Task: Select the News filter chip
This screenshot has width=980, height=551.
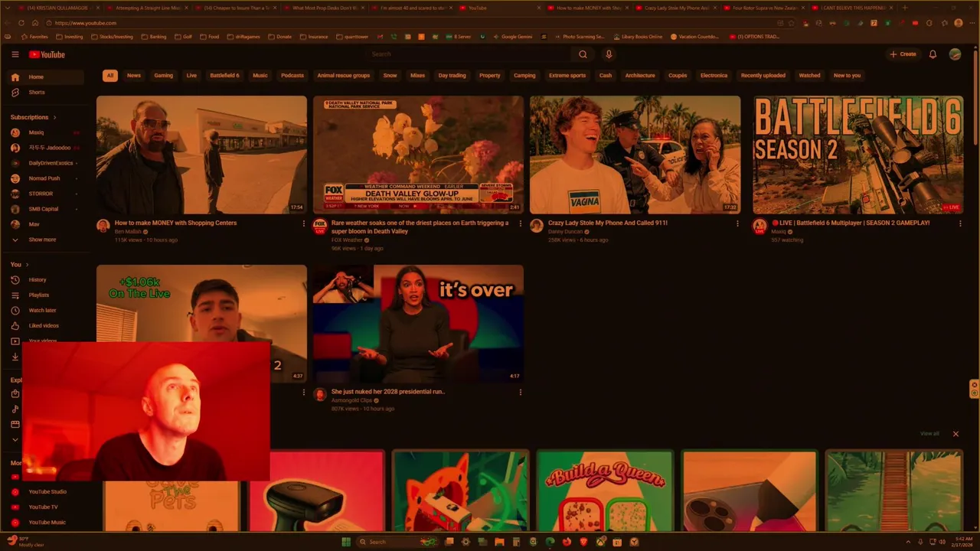Action: [x=134, y=76]
